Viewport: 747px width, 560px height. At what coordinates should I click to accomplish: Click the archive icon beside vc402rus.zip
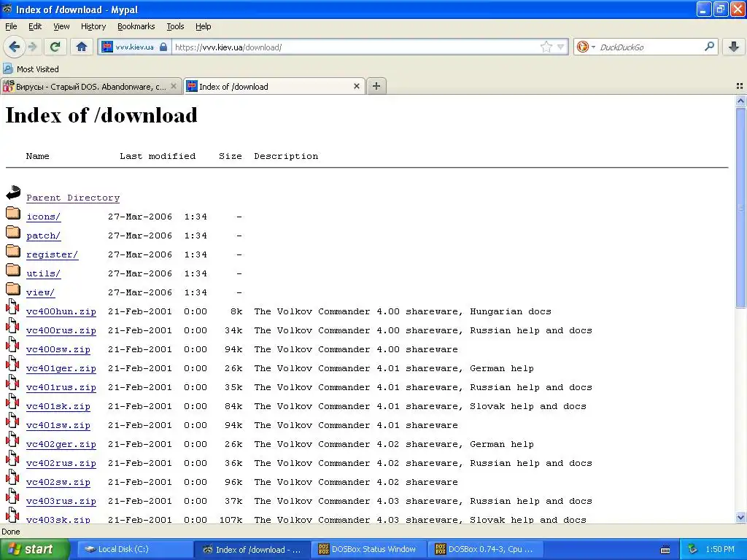13,459
